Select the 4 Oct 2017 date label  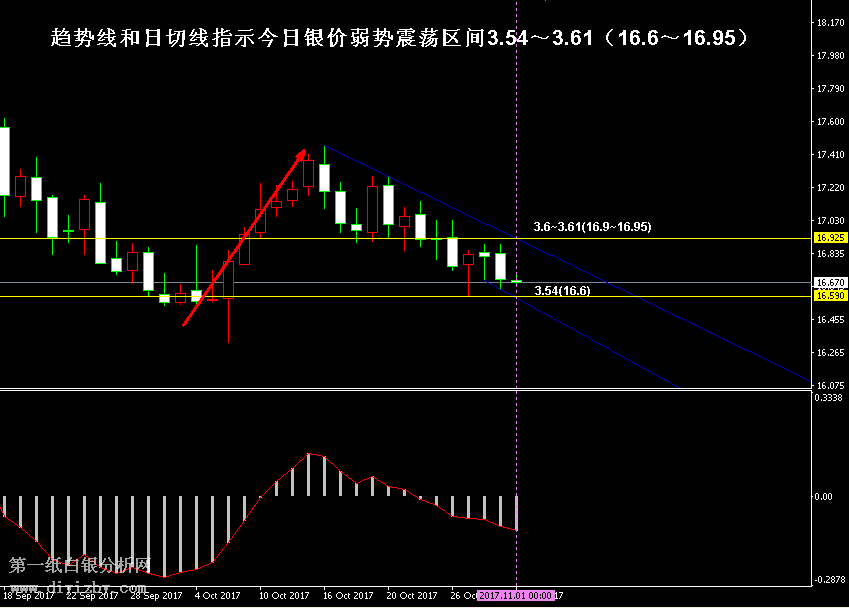pos(219,596)
